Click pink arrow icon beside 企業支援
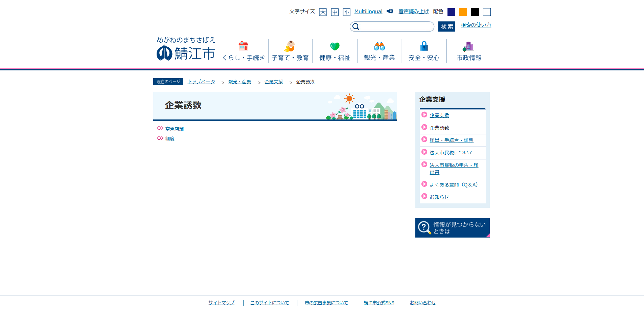Screen dimensions: 644x309 coord(424,115)
